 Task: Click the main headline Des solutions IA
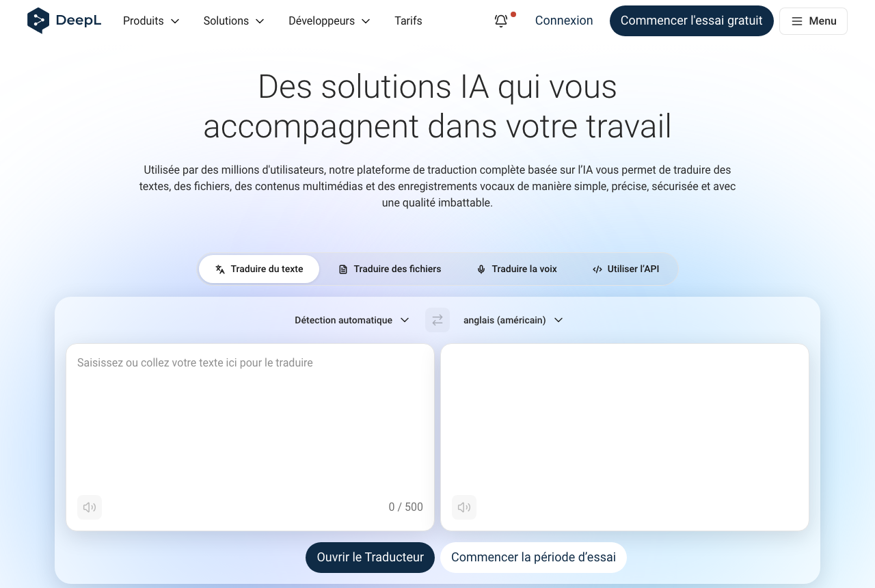click(x=437, y=106)
